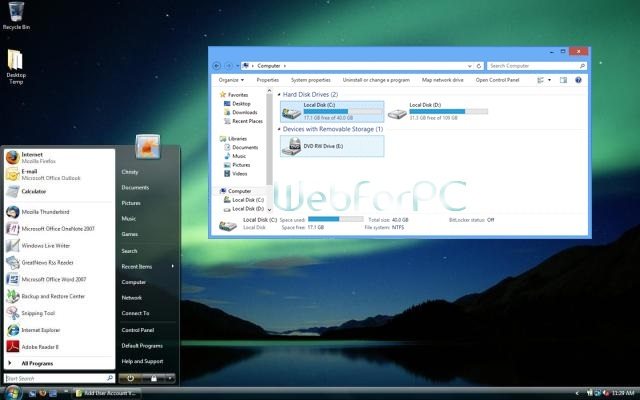The width and height of the screenshot is (640, 400).
Task: Open the volume icon in system tray
Action: click(x=606, y=393)
